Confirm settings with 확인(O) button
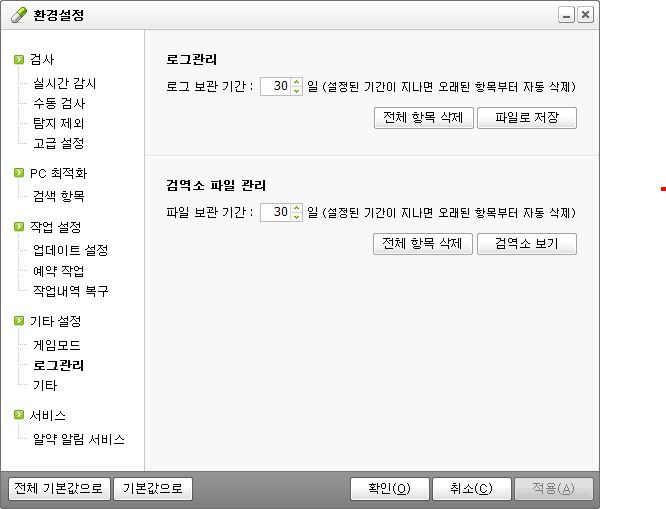 coord(389,489)
